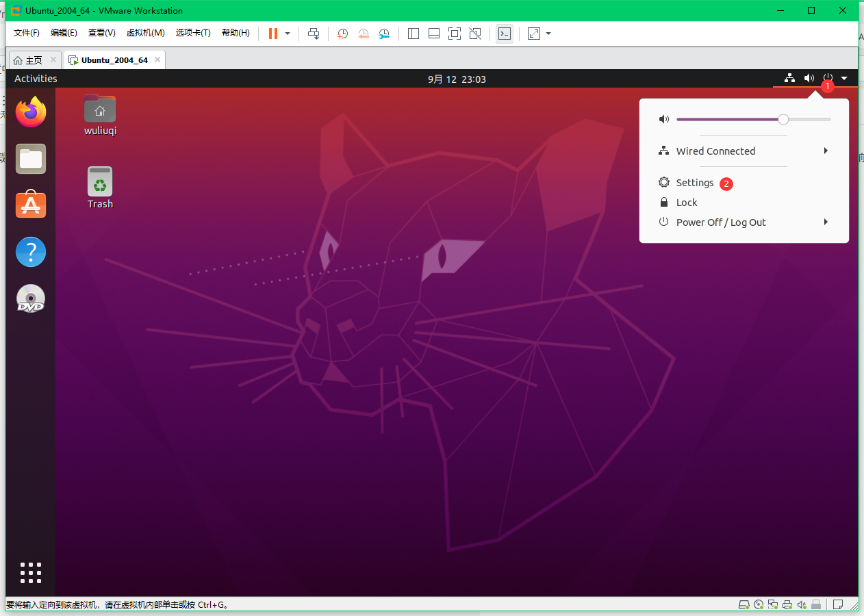This screenshot has width=864, height=616.
Task: Toggle the thumbnail bar view icon
Action: tap(433, 34)
